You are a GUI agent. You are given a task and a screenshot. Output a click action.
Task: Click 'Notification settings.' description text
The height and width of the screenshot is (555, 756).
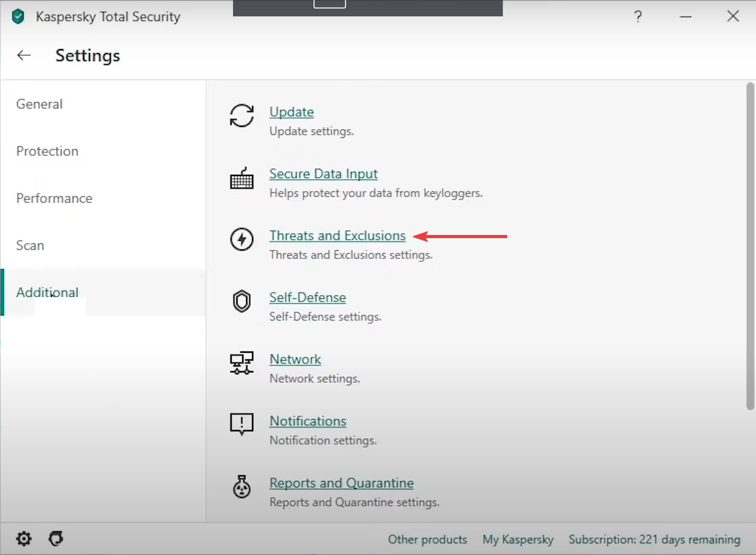tap(323, 440)
